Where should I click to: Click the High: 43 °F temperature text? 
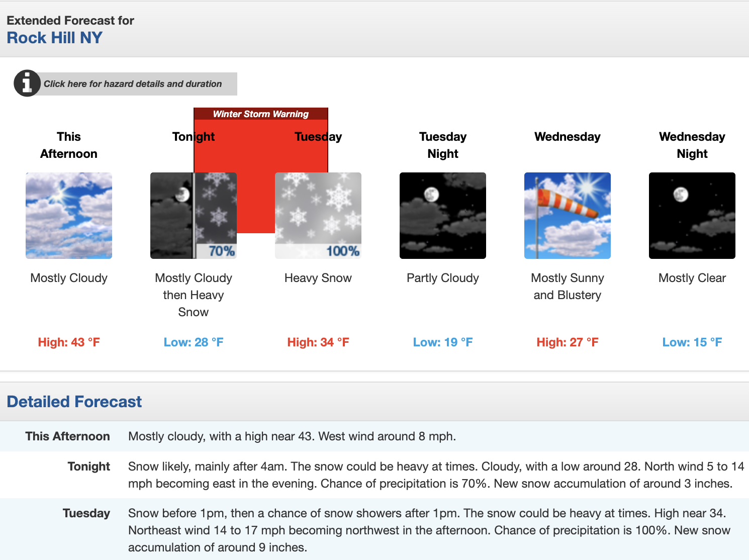68,342
